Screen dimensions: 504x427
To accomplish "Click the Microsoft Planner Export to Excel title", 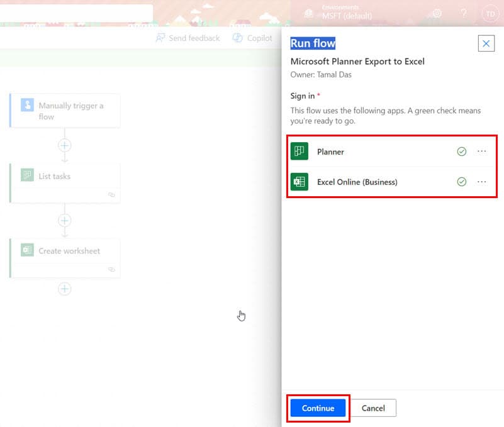I will click(x=357, y=62).
